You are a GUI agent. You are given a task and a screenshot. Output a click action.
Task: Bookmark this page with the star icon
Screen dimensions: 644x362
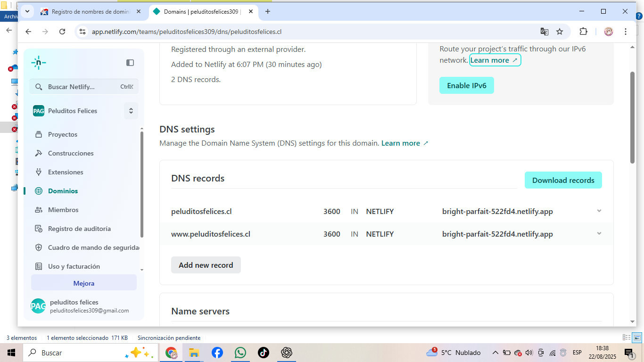[x=560, y=32]
